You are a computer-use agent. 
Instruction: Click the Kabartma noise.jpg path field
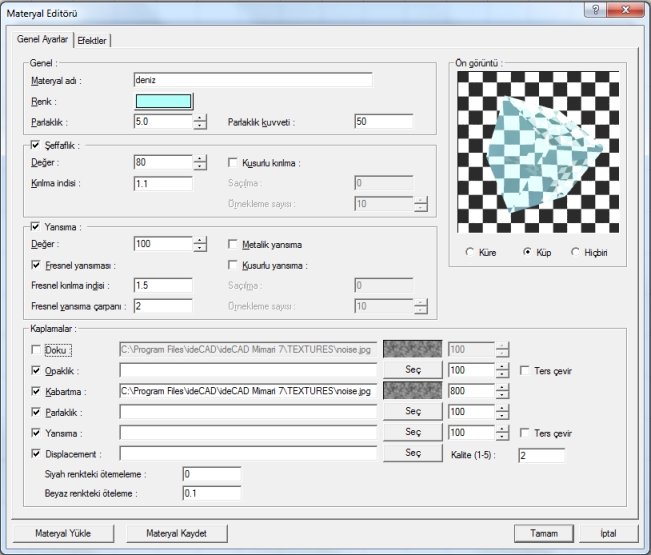tap(248, 391)
